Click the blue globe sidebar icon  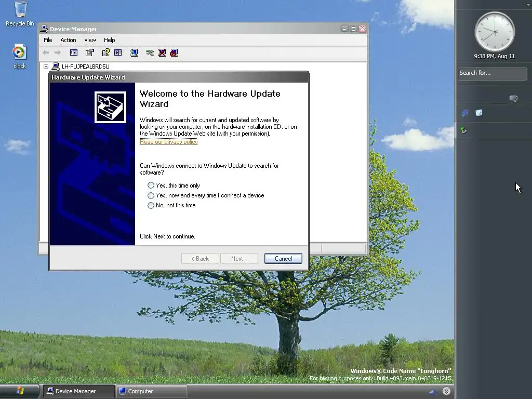[465, 113]
